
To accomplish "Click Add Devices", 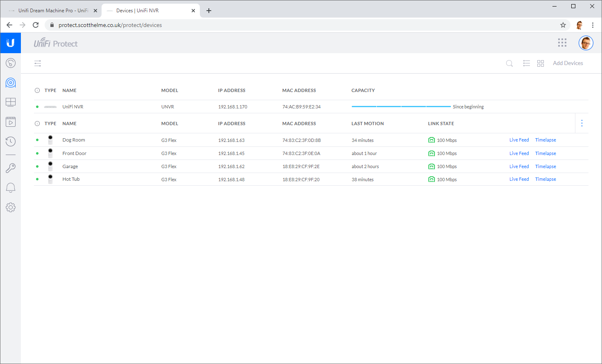I will [x=568, y=63].
